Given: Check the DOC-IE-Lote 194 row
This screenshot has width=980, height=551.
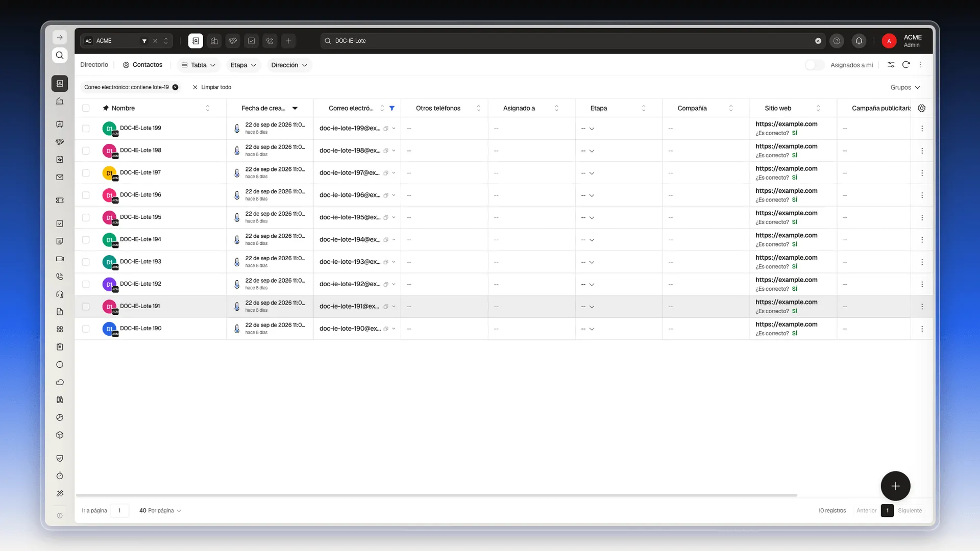Looking at the screenshot, I should point(86,240).
